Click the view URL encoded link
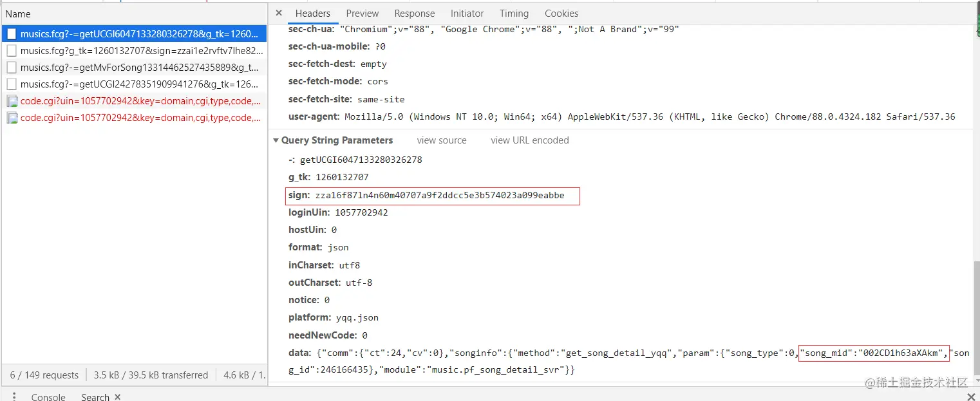 tap(530, 140)
